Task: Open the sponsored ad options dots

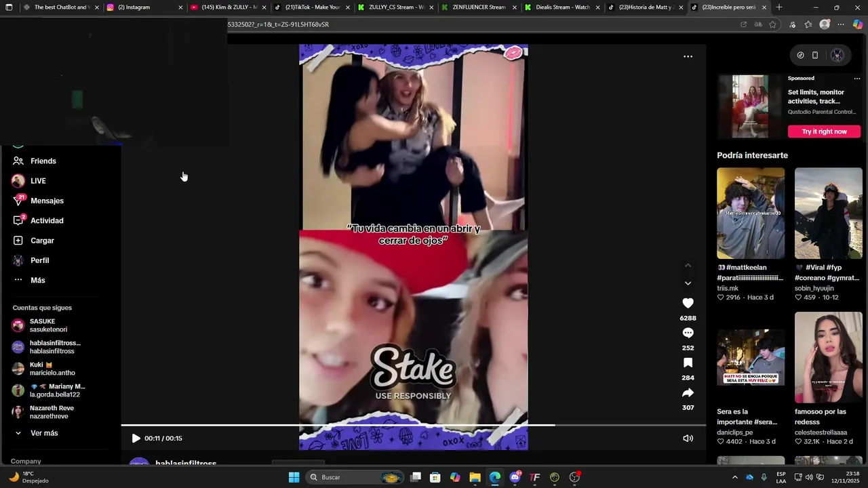Action: [x=856, y=79]
